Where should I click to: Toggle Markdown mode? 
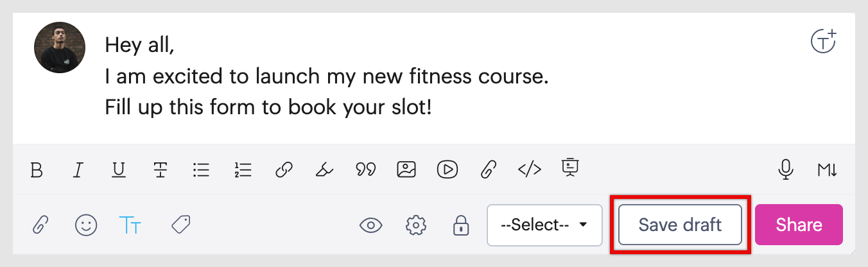827,169
